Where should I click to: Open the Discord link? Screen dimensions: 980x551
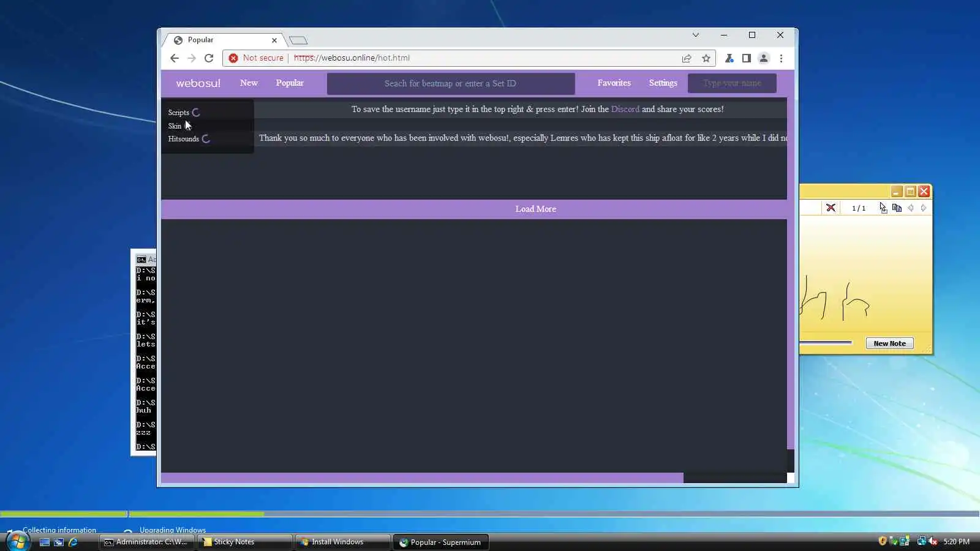625,109
